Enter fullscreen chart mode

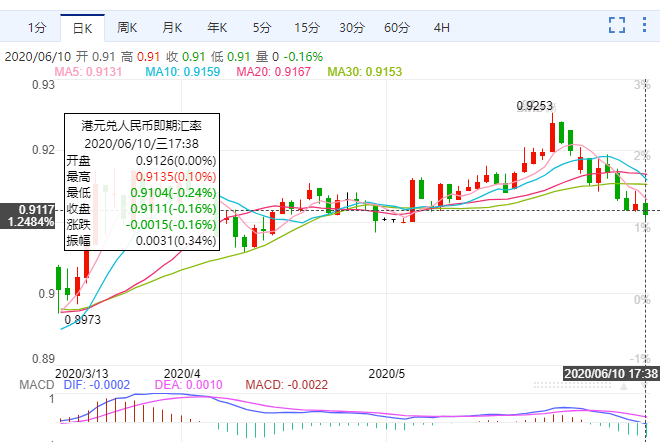pos(617,25)
